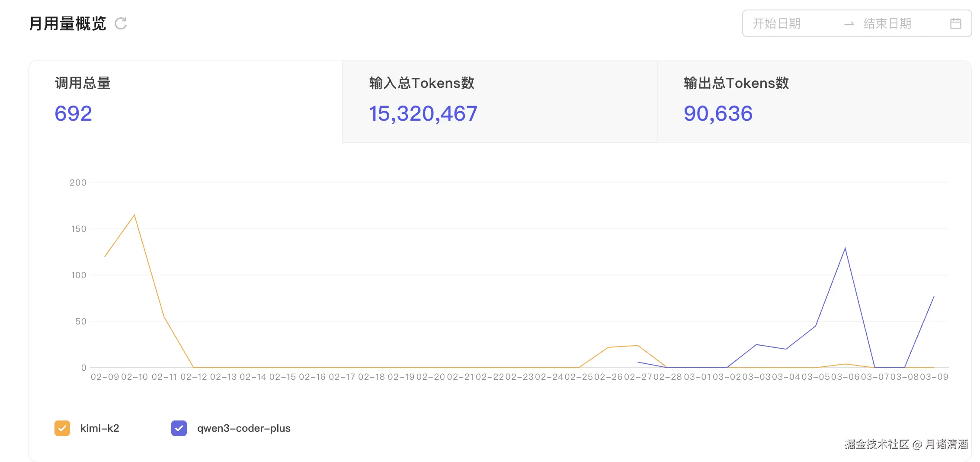Click the 692 total calls value
The height and width of the screenshot is (462, 980).
(x=73, y=114)
